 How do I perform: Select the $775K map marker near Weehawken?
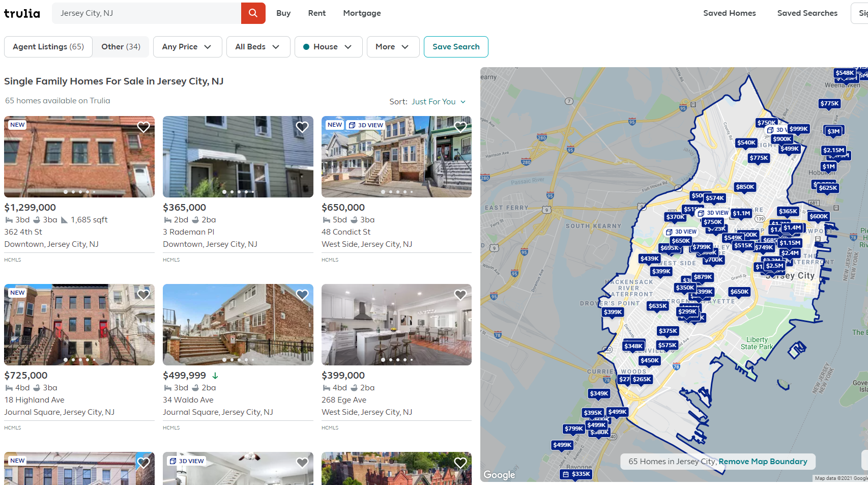(829, 103)
